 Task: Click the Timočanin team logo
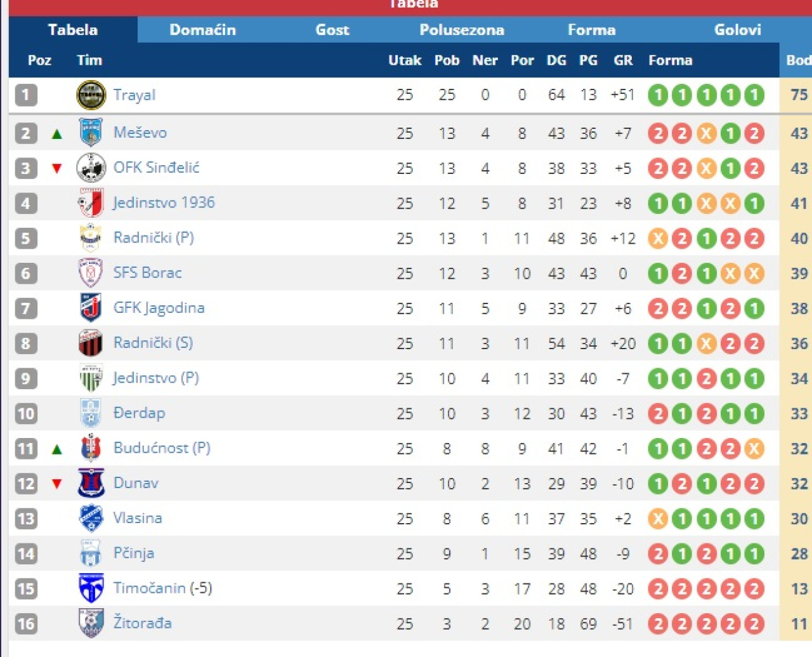click(91, 588)
